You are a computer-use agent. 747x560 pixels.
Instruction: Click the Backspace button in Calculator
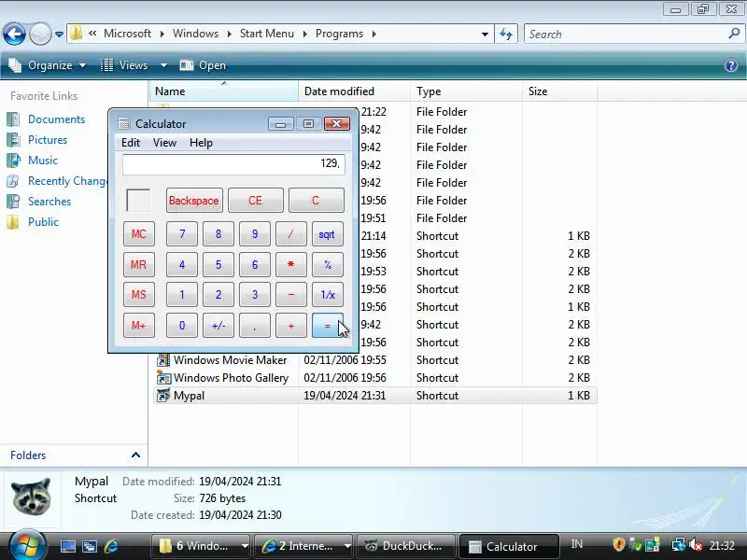[x=194, y=200]
